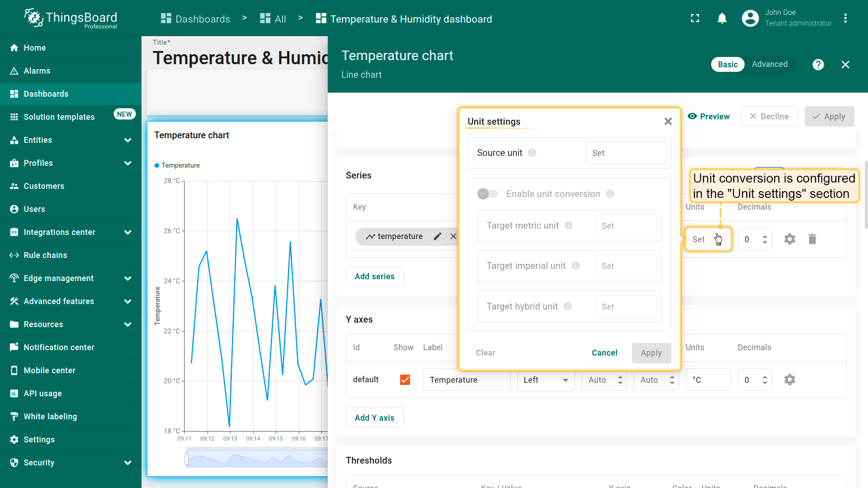The height and width of the screenshot is (488, 868).
Task: Click chart timeline zoom slider handle
Action: pos(186,460)
